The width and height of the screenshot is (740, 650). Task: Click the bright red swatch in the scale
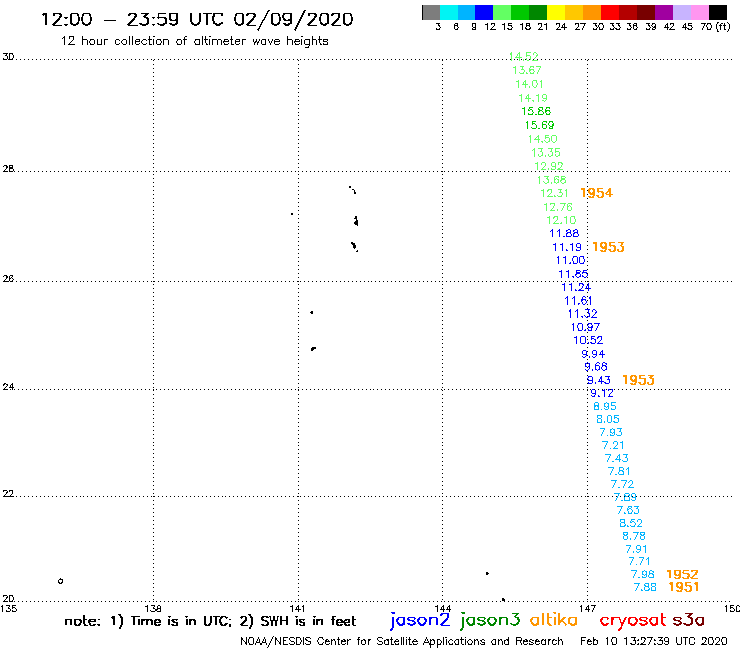610,12
